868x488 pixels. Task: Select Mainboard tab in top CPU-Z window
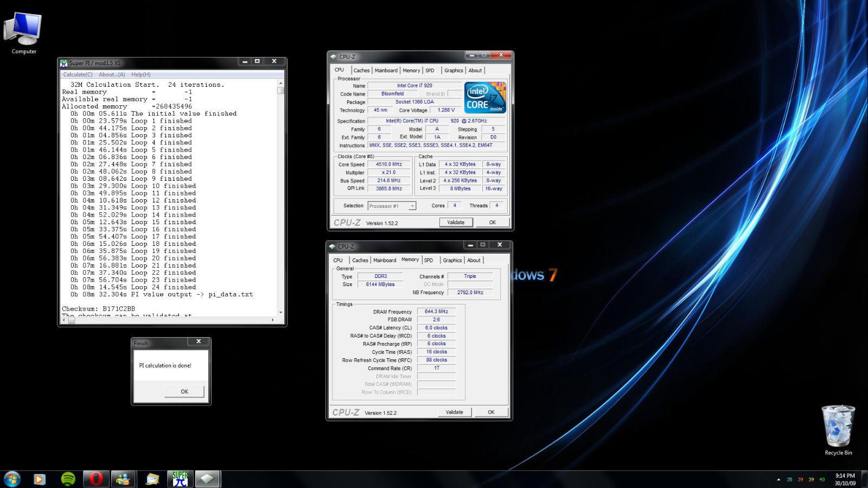pos(386,71)
